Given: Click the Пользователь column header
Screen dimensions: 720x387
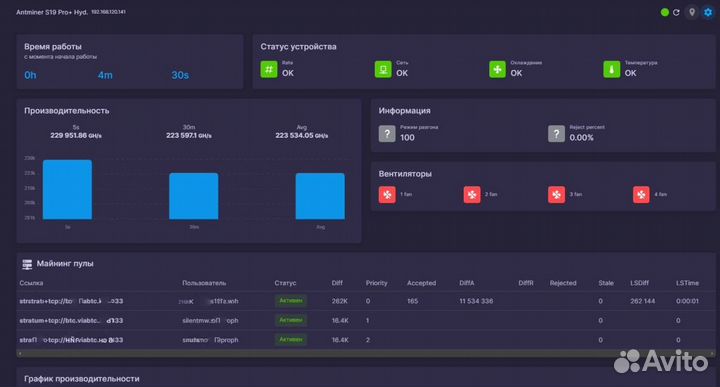Looking at the screenshot, I should 204,283.
